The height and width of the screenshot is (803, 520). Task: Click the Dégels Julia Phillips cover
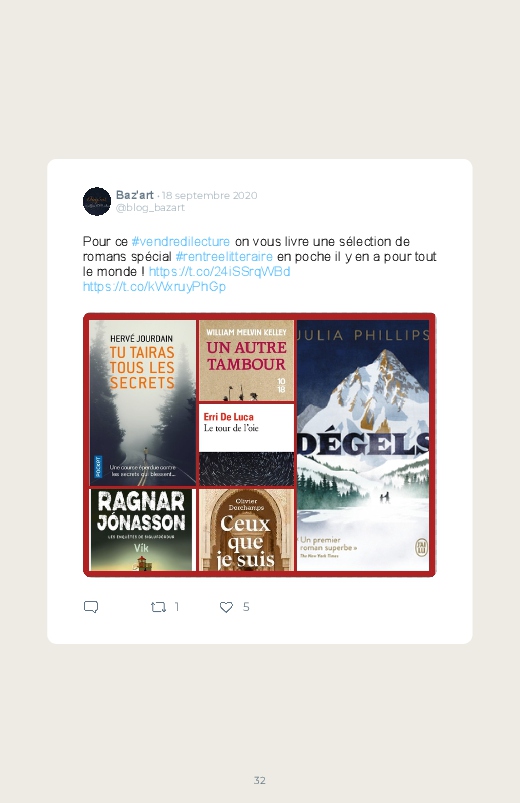pyautogui.click(x=363, y=446)
